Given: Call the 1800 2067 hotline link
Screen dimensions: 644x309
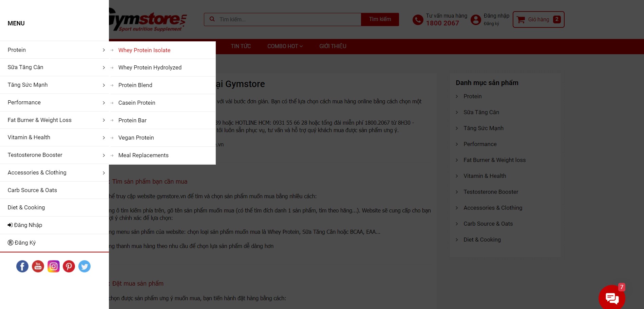Looking at the screenshot, I should [442, 23].
